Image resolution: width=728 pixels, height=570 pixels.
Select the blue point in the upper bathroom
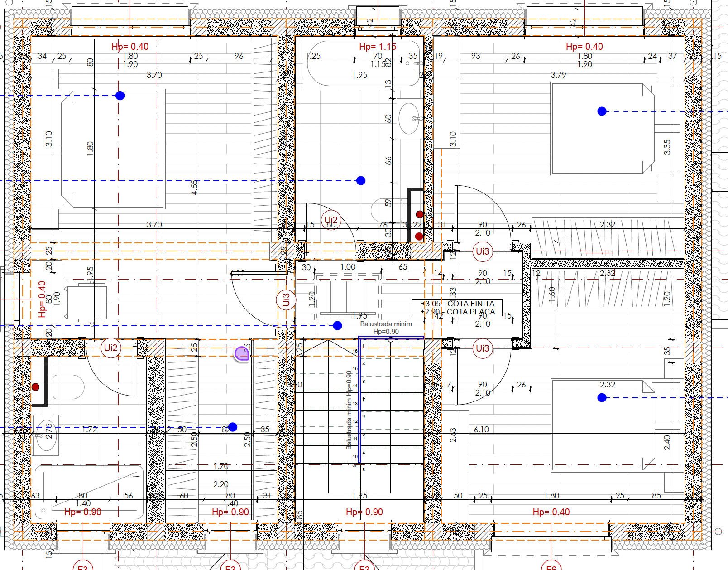coord(361,181)
